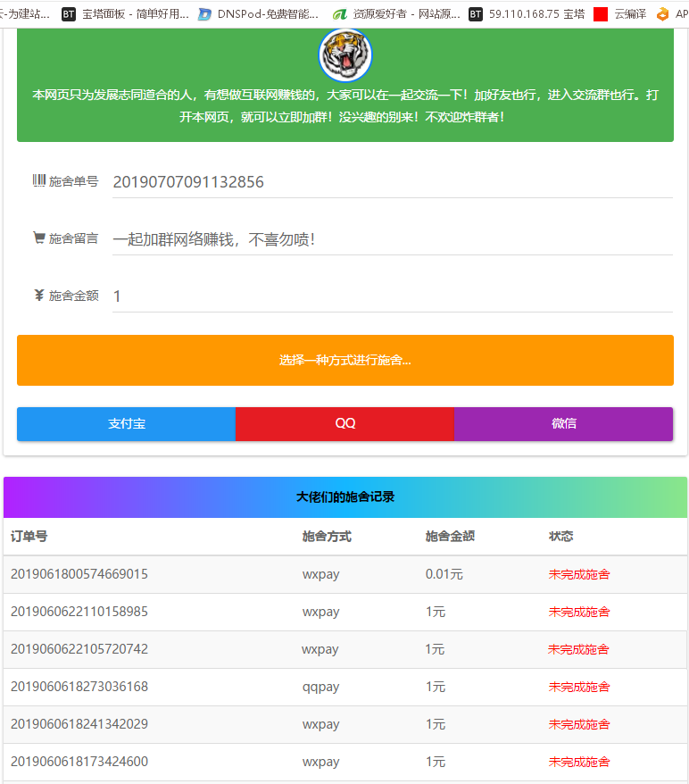This screenshot has height=784, width=689.
Task: Click the 订单号 column header
Action: (x=29, y=537)
